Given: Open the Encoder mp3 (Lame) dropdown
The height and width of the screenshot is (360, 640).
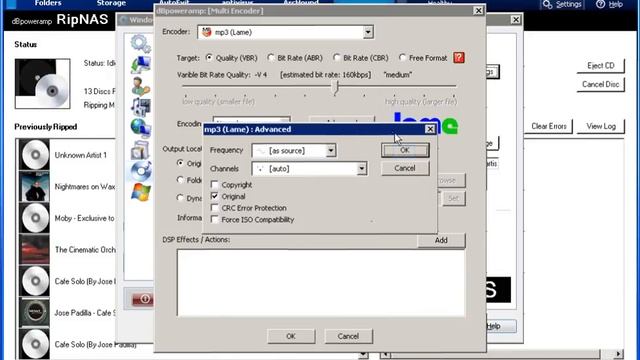Looking at the screenshot, I should (368, 32).
